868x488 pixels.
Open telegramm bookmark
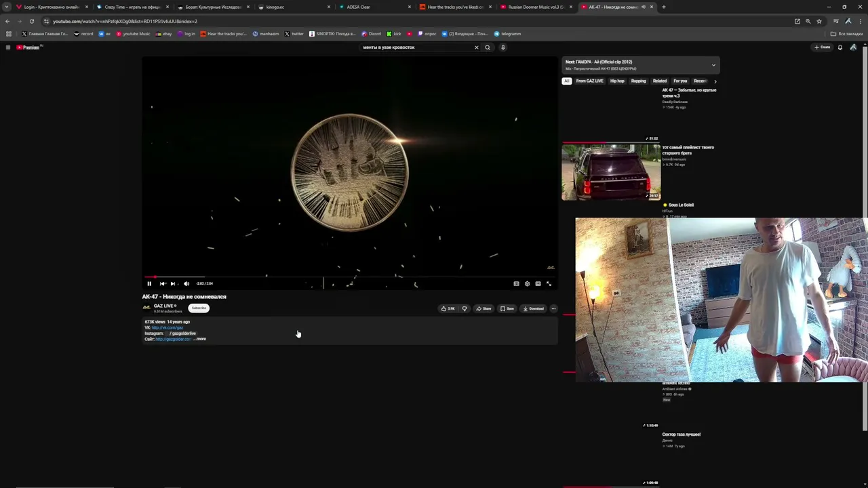point(507,34)
